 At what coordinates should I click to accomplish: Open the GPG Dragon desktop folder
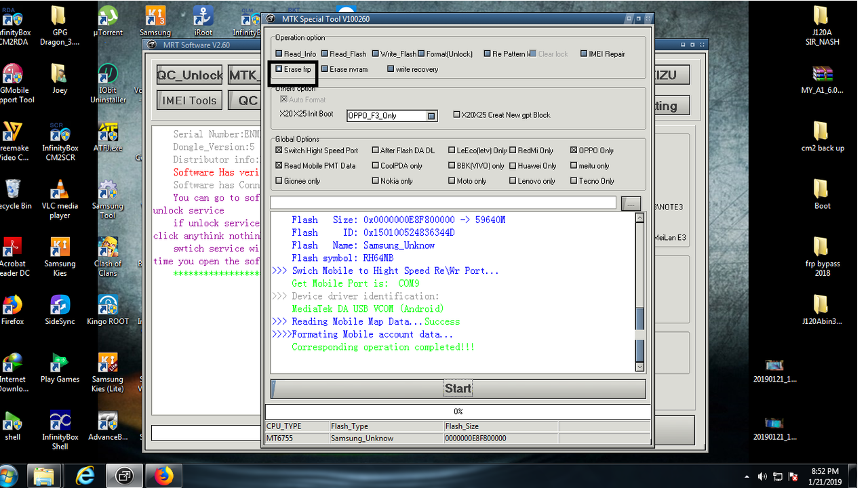pos(60,26)
